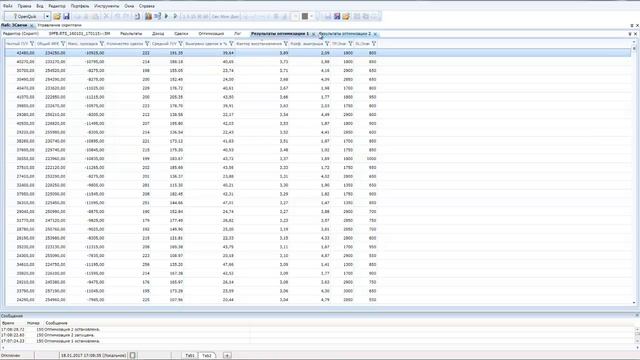
Task: Open the Портфель menu
Action: tap(80, 6)
